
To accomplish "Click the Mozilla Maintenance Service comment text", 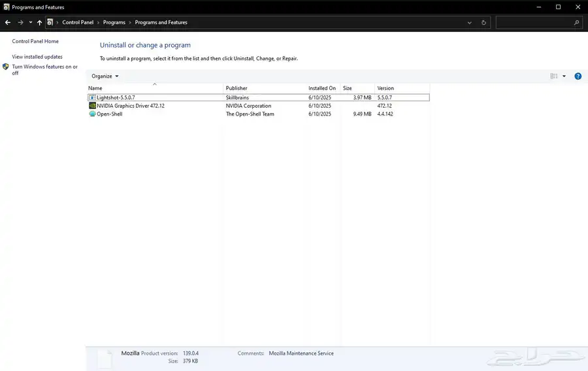I will [x=301, y=353].
